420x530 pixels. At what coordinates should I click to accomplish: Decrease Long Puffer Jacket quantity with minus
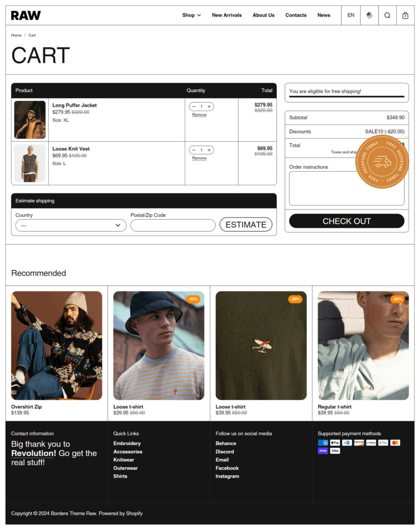194,107
